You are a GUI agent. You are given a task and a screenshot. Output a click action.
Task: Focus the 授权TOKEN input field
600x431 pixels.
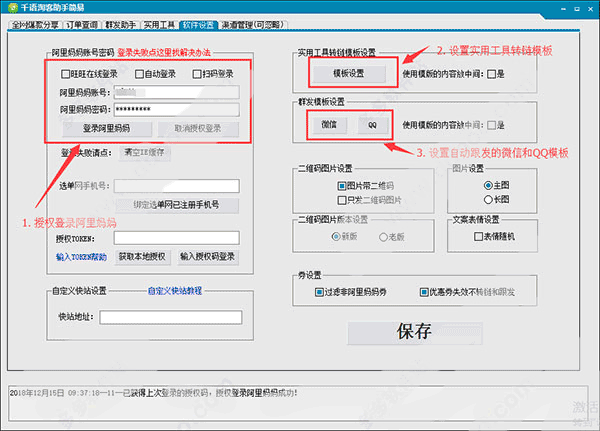tap(177, 238)
